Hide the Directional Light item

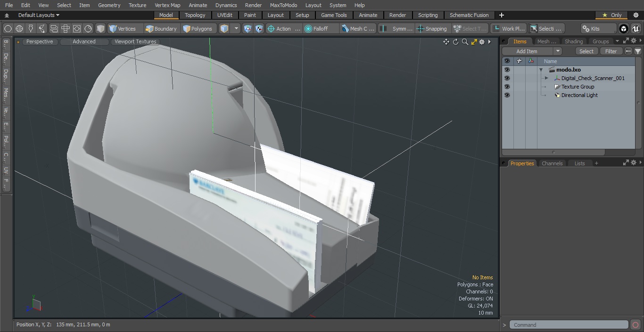click(x=507, y=95)
